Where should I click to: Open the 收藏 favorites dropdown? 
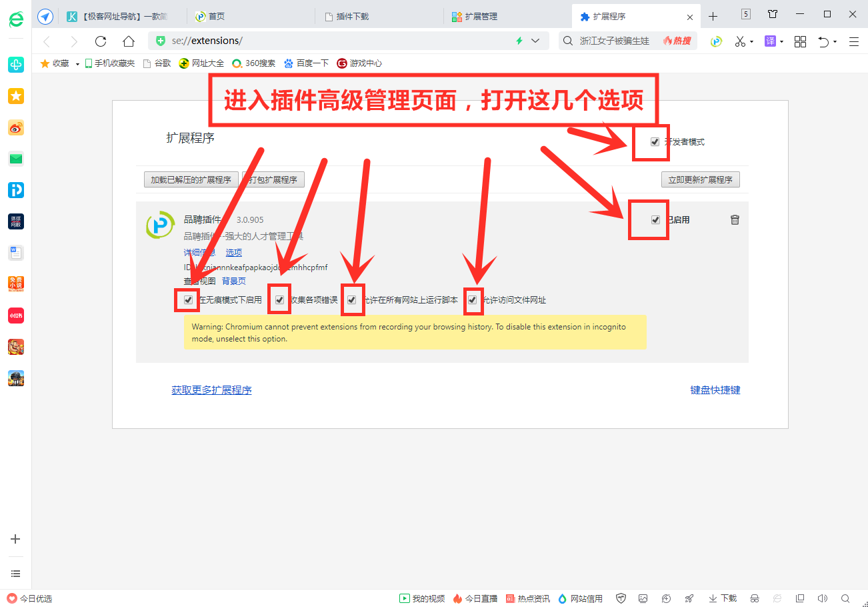pyautogui.click(x=77, y=63)
